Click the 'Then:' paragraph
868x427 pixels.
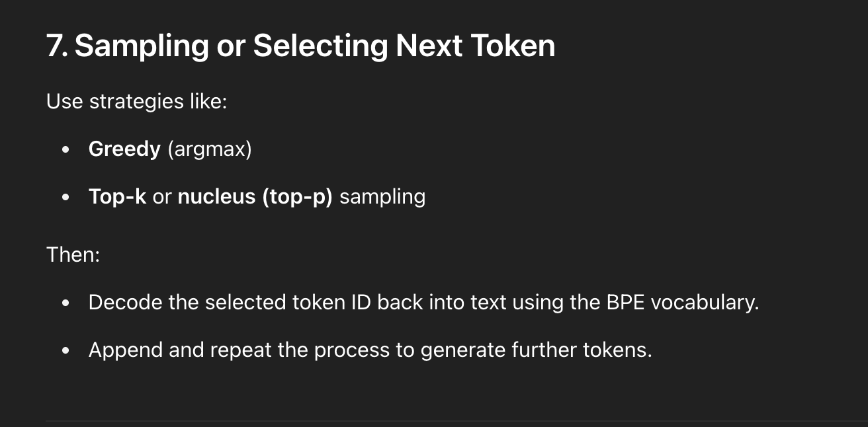coord(73,254)
